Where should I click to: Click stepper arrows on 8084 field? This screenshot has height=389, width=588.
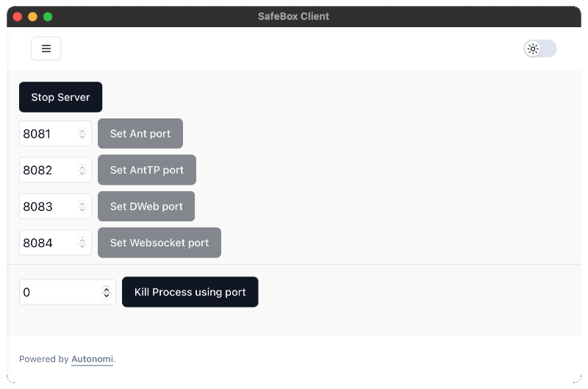coord(82,243)
